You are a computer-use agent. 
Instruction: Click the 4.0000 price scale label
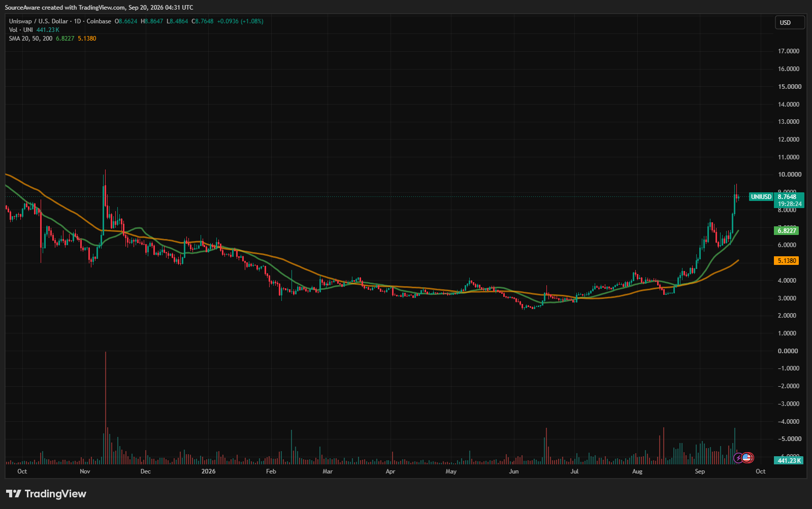point(787,281)
